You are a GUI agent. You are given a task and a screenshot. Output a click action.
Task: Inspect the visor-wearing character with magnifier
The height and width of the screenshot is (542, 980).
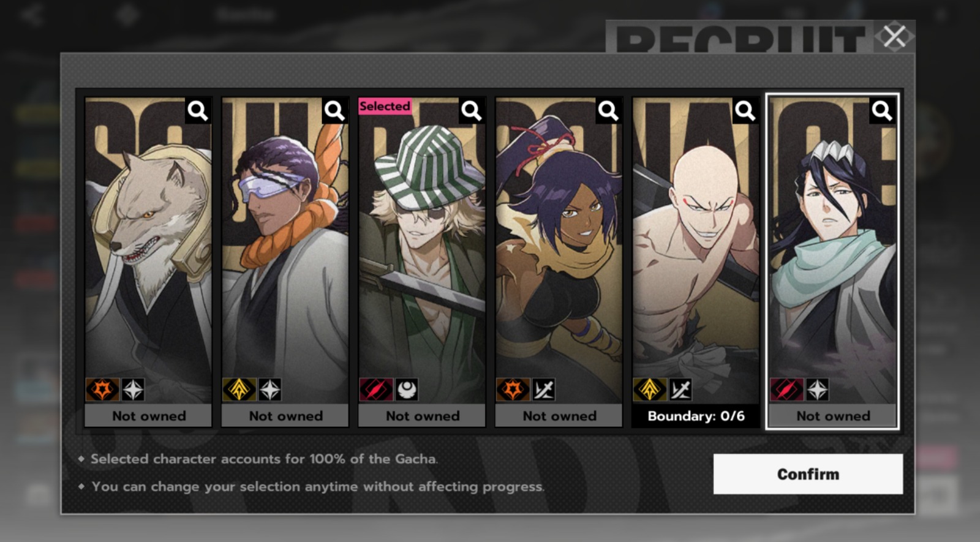tap(334, 111)
